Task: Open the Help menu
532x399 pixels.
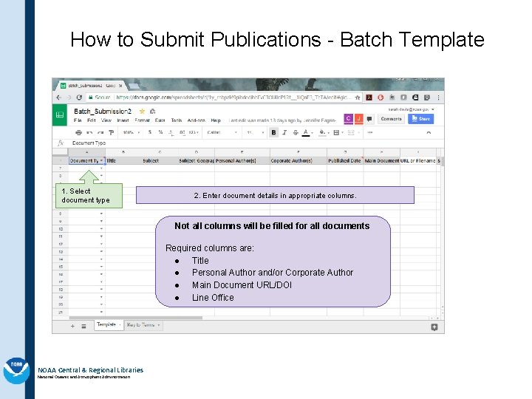Action: [216, 120]
